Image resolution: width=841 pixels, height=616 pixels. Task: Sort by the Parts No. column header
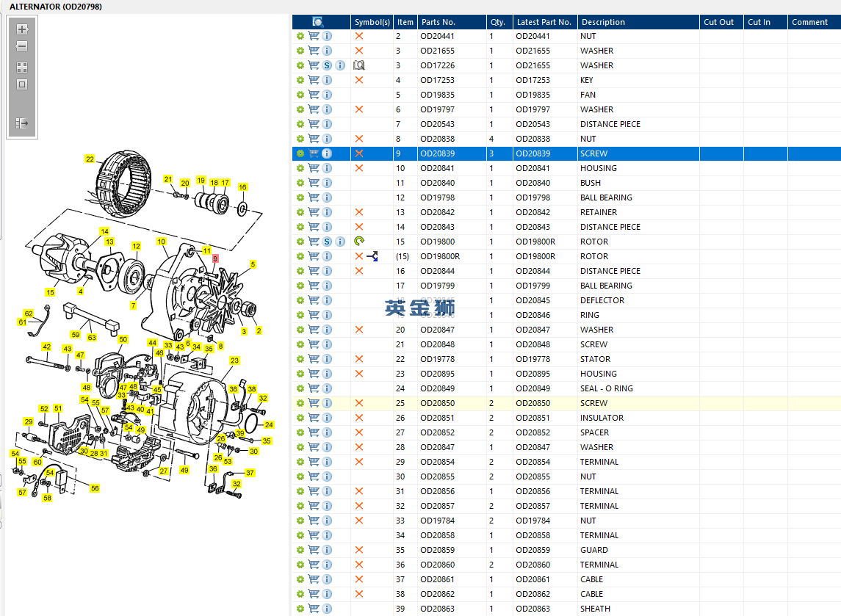438,22
